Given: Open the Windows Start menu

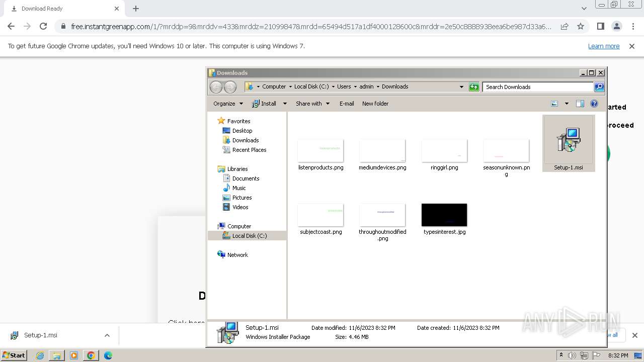Looking at the screenshot, I should coord(14,355).
